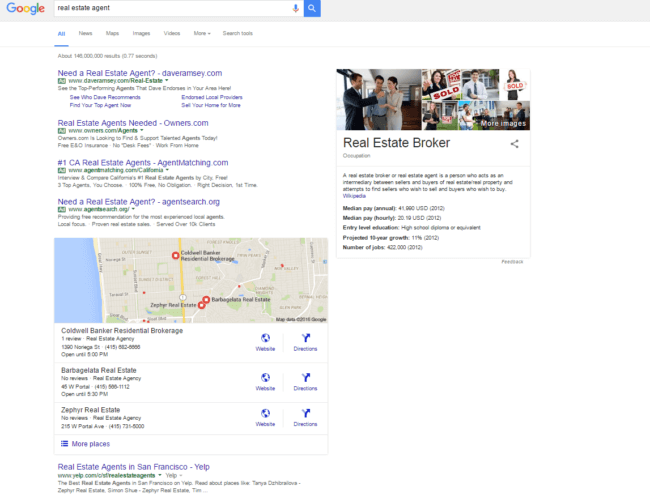Open Wikipedia link in knowledge panel
The width and height of the screenshot is (650, 503).
click(x=354, y=196)
